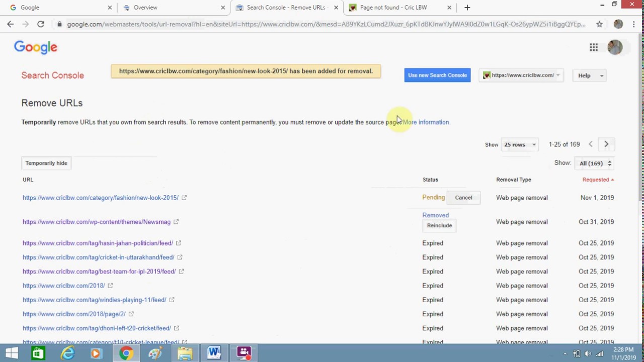Reload the page
This screenshot has width=644, height=362.
(x=41, y=24)
